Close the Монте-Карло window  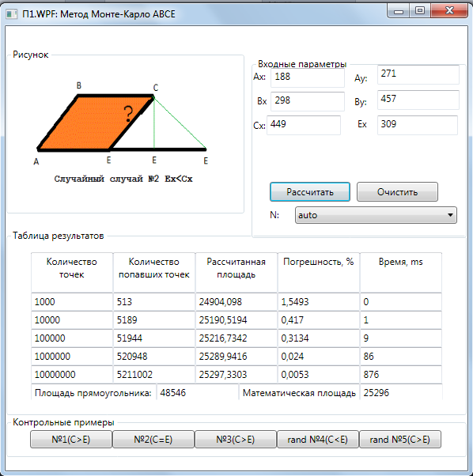click(449, 11)
